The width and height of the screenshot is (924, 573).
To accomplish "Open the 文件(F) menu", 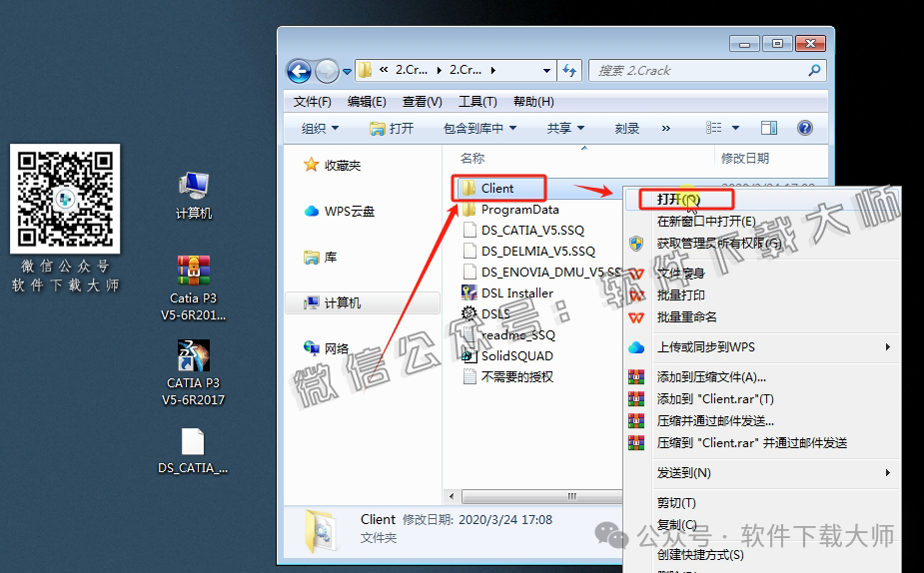I will [313, 102].
